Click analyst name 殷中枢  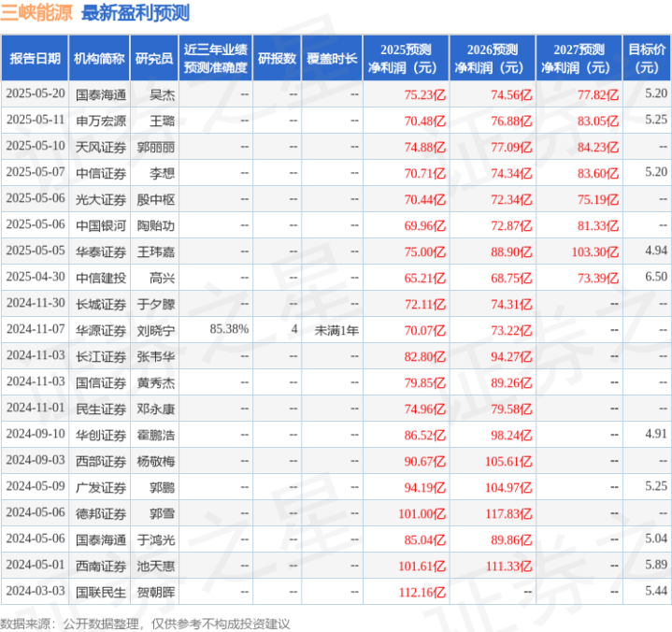click(x=155, y=199)
